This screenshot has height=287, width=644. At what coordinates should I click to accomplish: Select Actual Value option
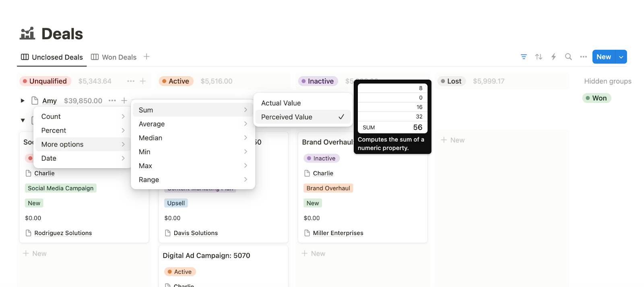pyautogui.click(x=303, y=103)
